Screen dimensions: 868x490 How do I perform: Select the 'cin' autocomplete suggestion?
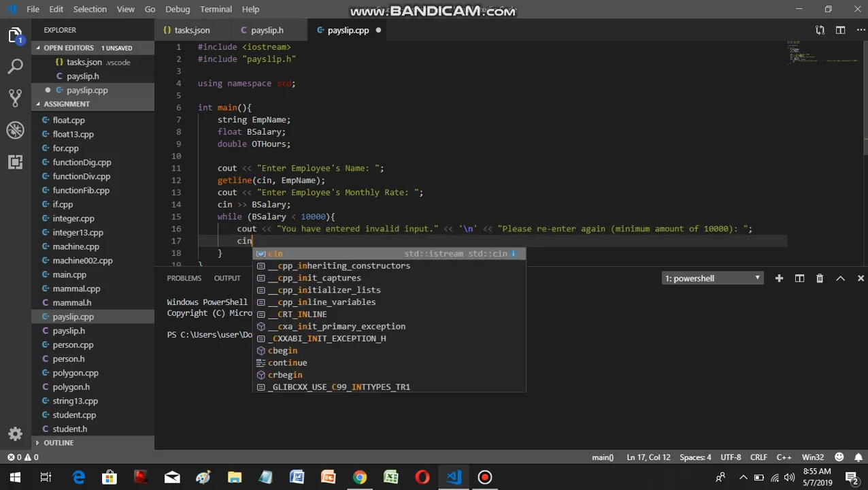(x=389, y=254)
